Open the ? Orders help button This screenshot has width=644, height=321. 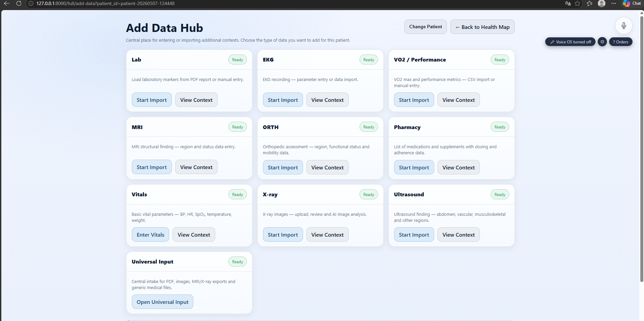pos(620,42)
